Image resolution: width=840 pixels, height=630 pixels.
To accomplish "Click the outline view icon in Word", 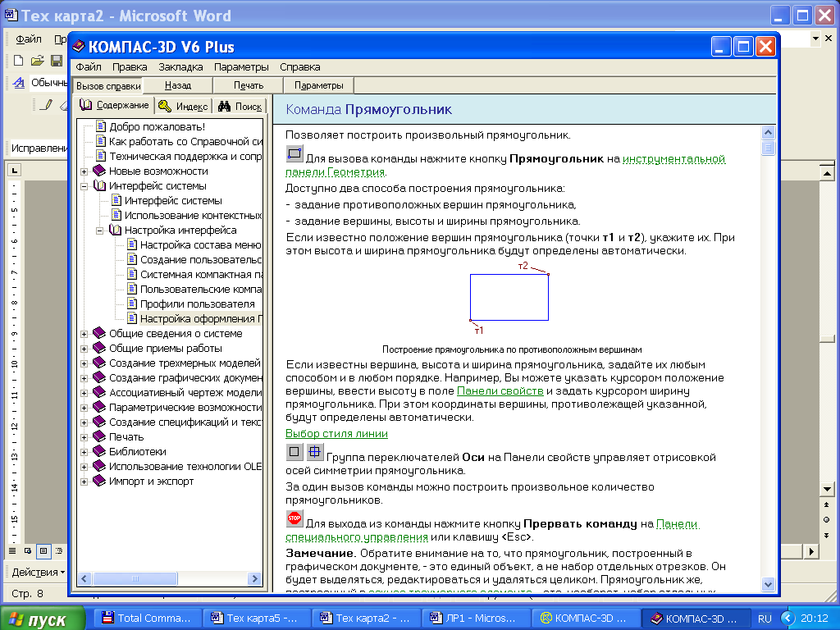I will coord(59,550).
